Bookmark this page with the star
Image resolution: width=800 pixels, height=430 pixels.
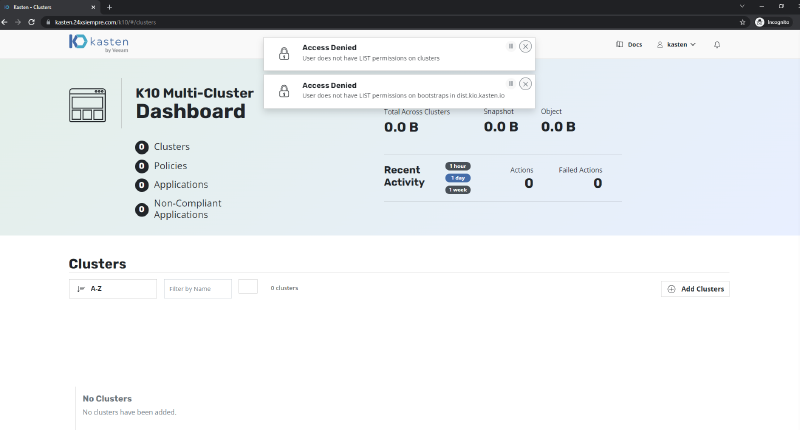click(x=742, y=22)
